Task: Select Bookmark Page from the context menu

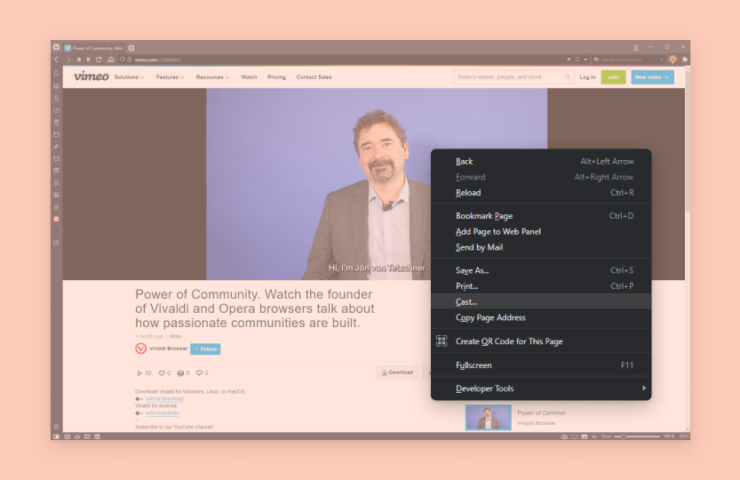Action: (541, 216)
